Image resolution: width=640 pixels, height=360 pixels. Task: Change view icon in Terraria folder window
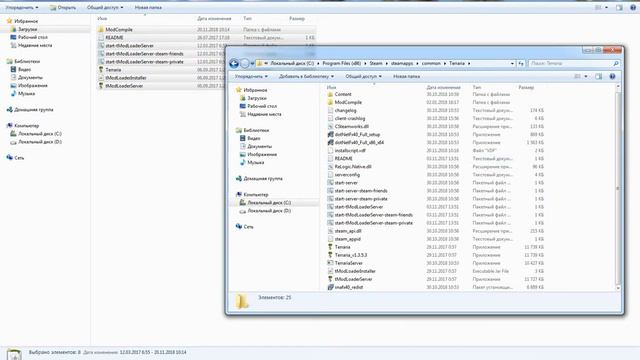[x=577, y=76]
